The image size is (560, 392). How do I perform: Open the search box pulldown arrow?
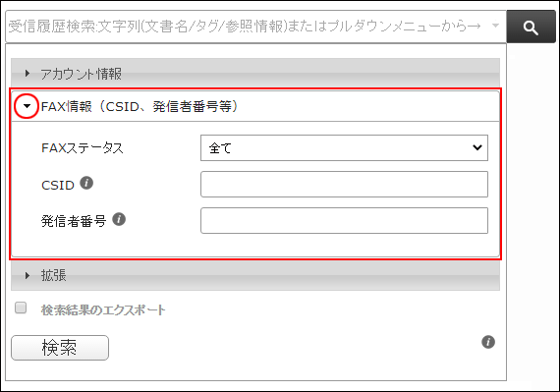(495, 26)
